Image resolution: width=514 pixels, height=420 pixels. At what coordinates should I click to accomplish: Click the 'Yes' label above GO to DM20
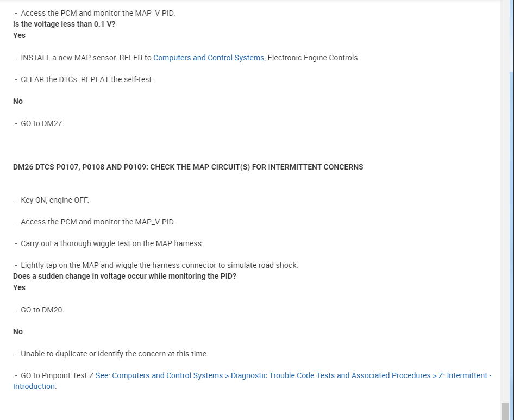coord(19,287)
